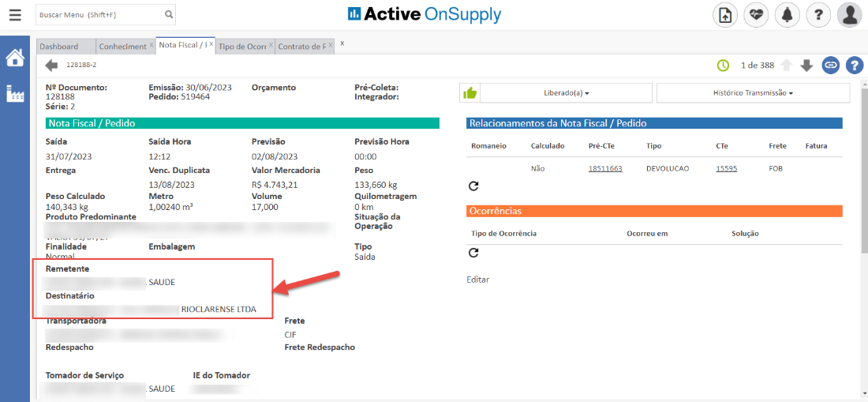The image size is (868, 402).
Task: Click the DEVOLUCAO type cell
Action: click(x=667, y=169)
